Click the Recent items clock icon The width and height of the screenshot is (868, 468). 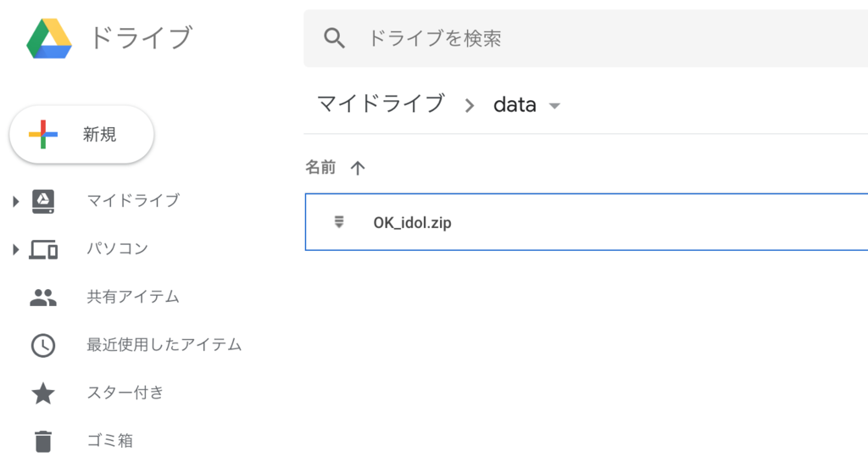(43, 345)
